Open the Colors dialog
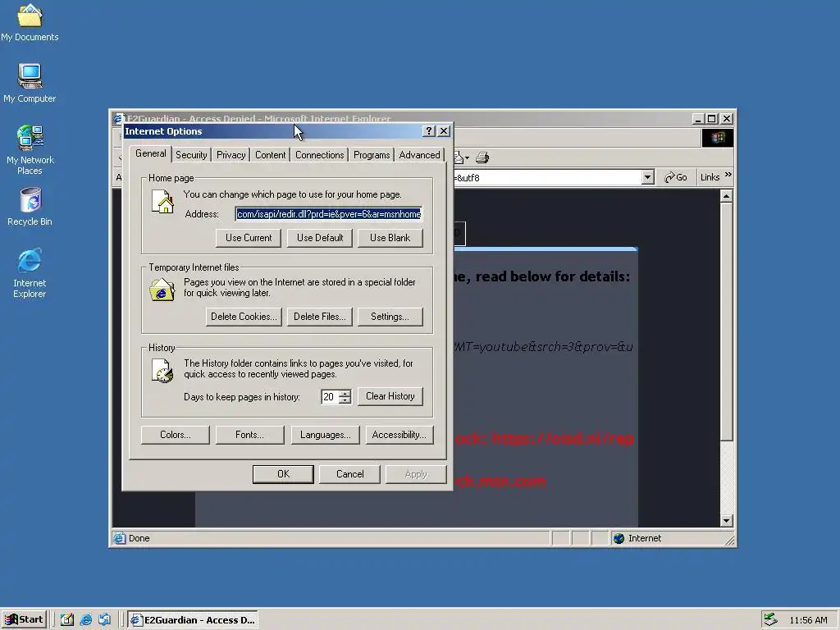The width and height of the screenshot is (840, 630). [x=176, y=435]
